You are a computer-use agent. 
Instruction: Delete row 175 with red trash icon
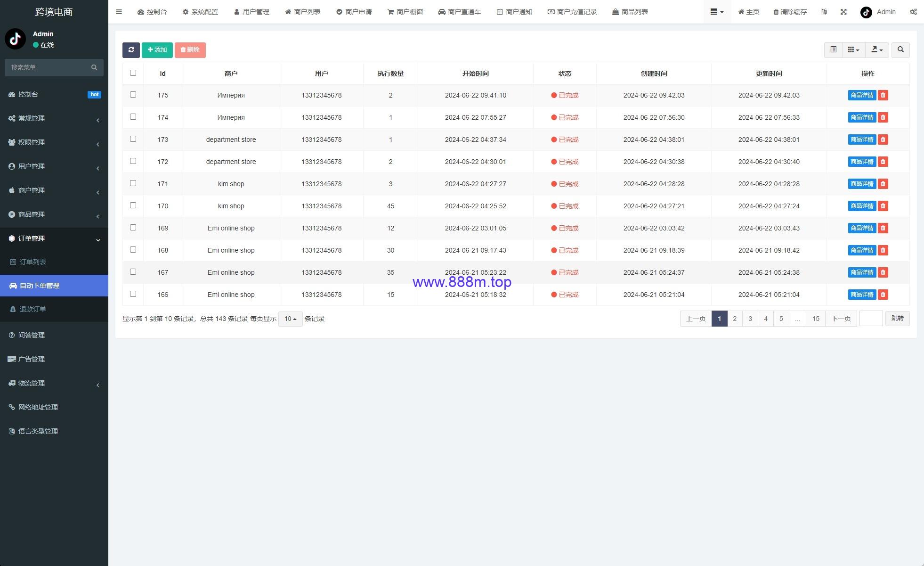pyautogui.click(x=883, y=95)
